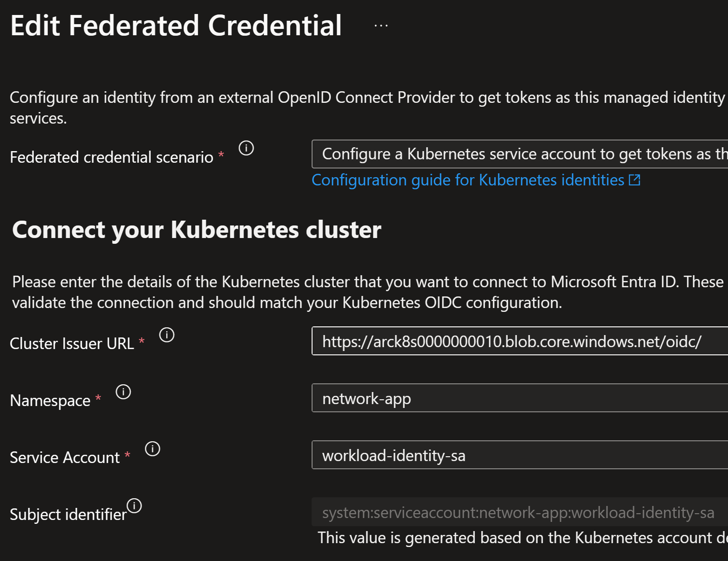Click the Subject identifier label text
This screenshot has height=561, width=728.
68,514
